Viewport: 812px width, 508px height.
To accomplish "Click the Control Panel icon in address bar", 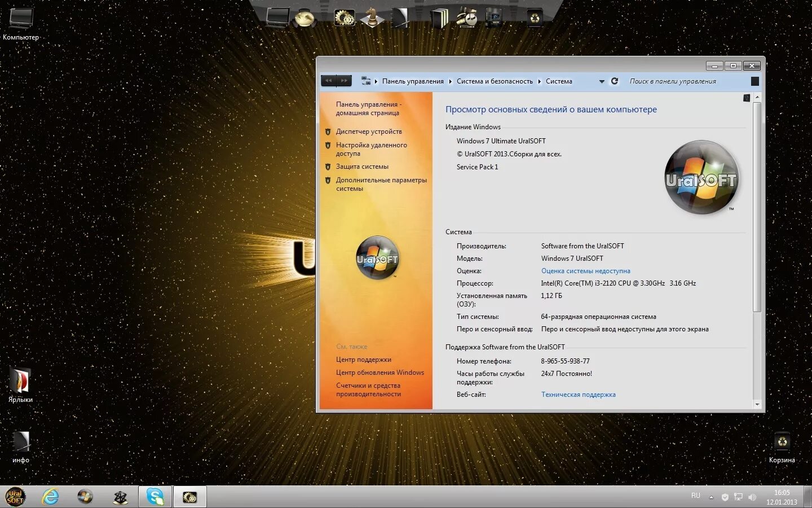I will (x=366, y=81).
